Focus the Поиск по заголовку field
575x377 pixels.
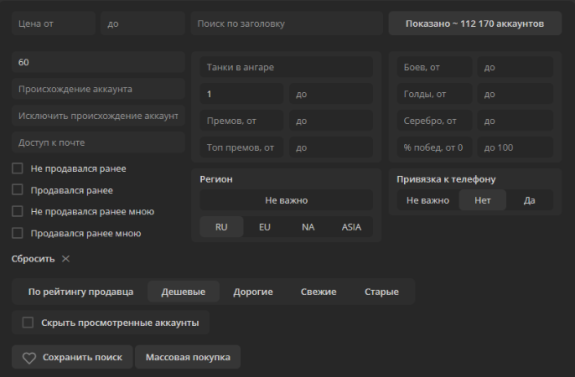287,23
